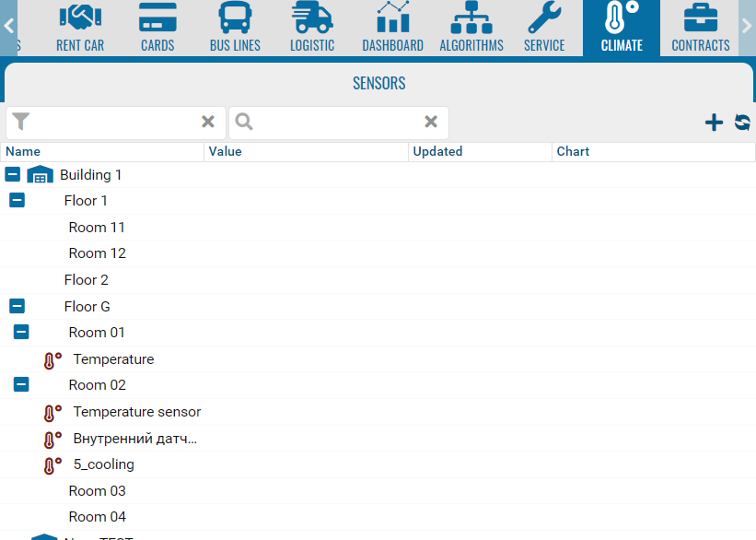The image size is (756, 540).
Task: Collapse the Building 1 tree node
Action: click(x=13, y=174)
